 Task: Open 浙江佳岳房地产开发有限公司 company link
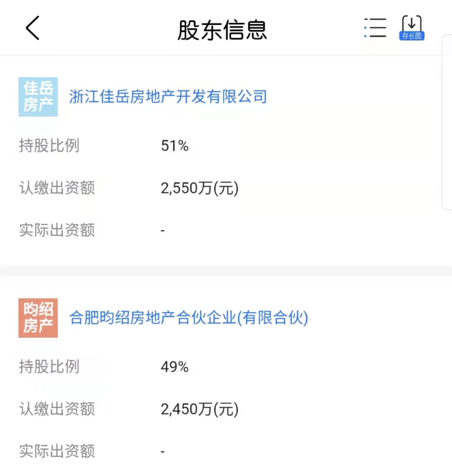click(168, 97)
